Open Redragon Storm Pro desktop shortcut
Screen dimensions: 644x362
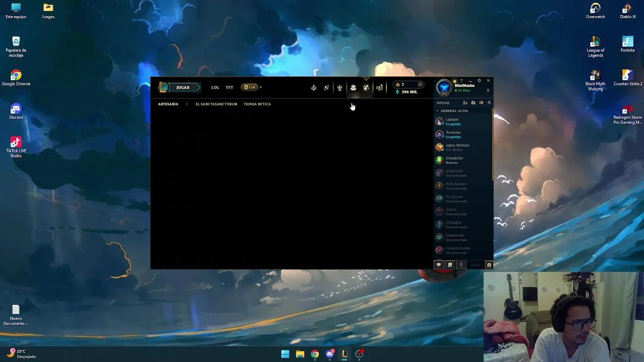tap(627, 114)
